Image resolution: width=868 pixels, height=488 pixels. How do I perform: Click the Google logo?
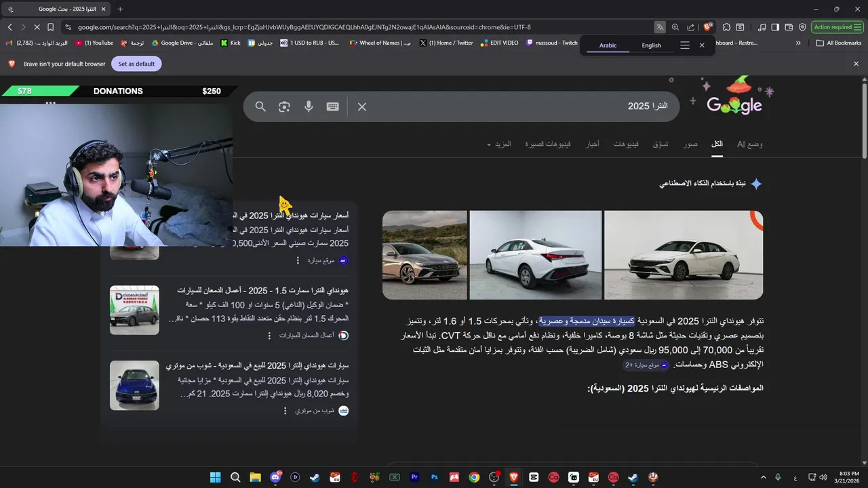tap(734, 104)
